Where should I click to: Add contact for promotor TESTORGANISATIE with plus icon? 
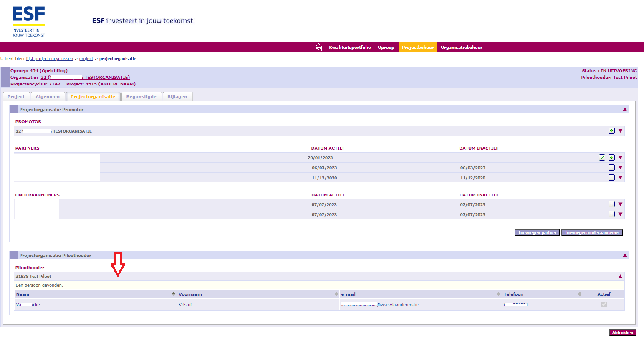tap(611, 131)
